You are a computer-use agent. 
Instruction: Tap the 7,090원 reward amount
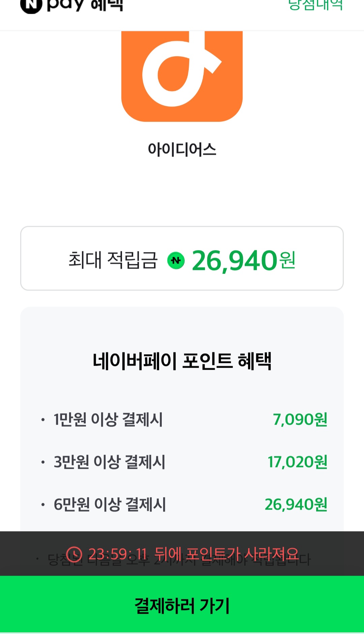click(x=300, y=420)
